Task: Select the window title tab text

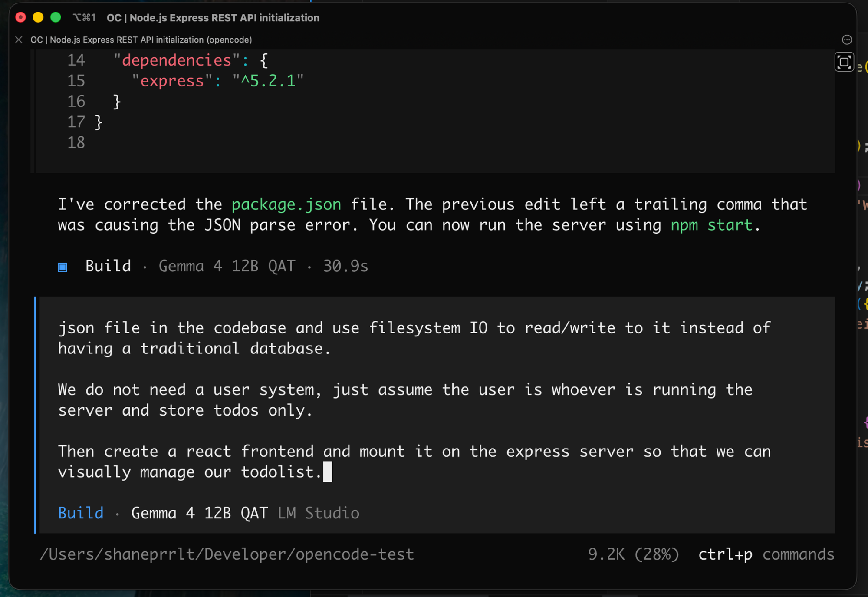Action: point(213,18)
